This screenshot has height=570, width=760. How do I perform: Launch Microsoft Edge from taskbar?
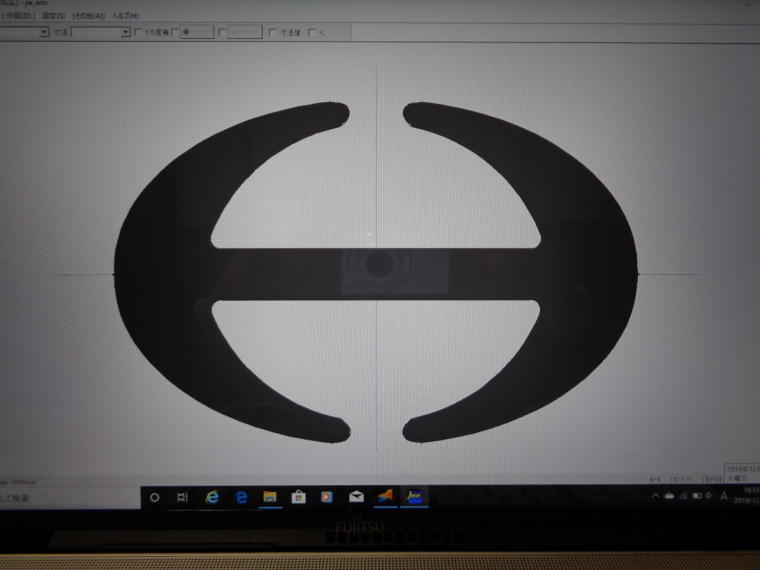point(241,497)
